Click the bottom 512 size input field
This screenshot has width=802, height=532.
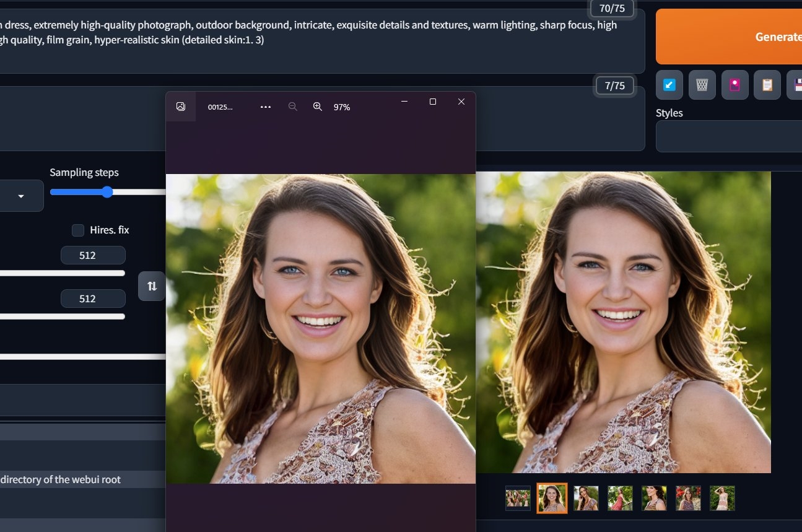[x=93, y=299]
